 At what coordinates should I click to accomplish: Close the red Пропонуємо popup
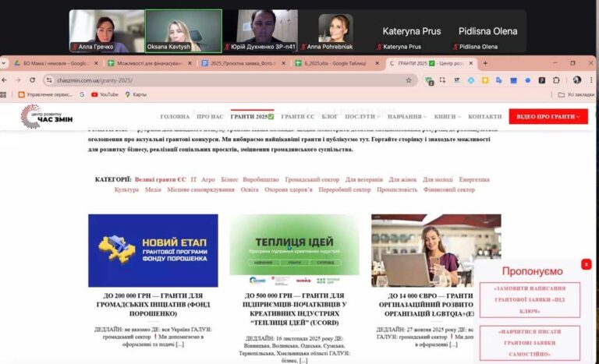click(586, 264)
